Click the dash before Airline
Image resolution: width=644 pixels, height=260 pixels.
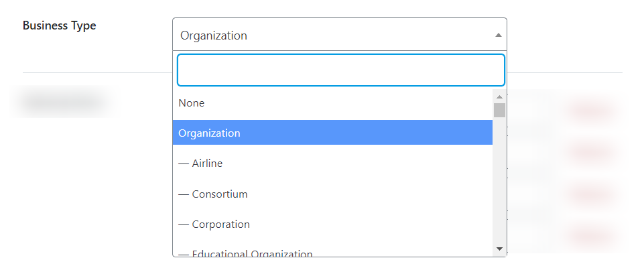click(184, 164)
